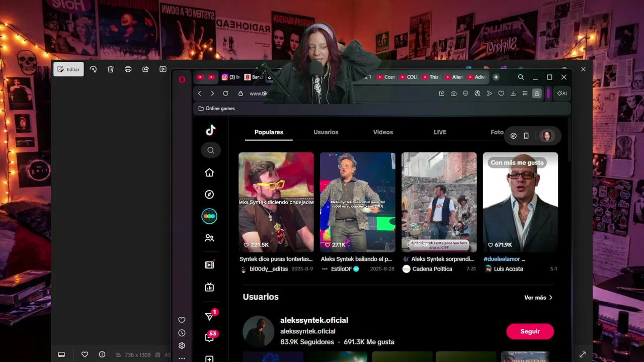Go to TikTok home via logo
Screen dimensions: 644x362
tap(210, 130)
